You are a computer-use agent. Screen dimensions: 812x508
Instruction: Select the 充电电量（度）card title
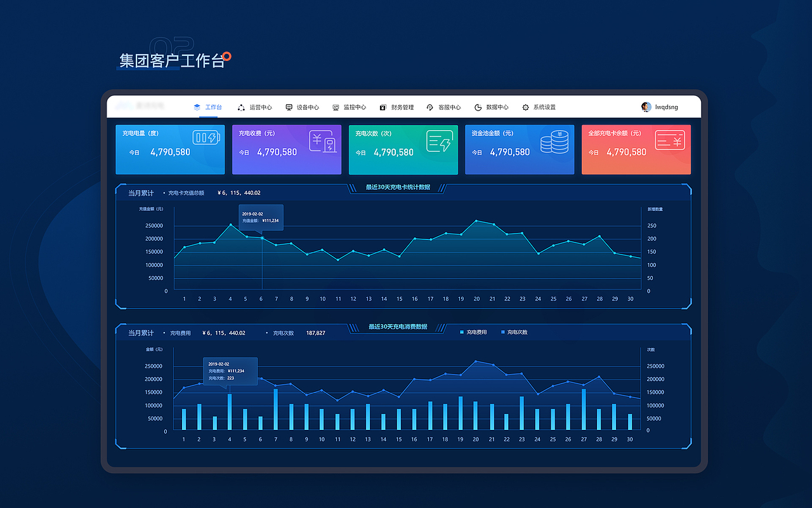(x=140, y=133)
